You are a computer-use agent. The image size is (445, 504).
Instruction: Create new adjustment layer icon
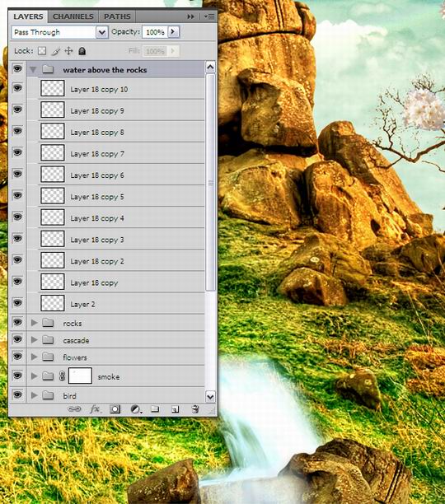[x=136, y=409]
